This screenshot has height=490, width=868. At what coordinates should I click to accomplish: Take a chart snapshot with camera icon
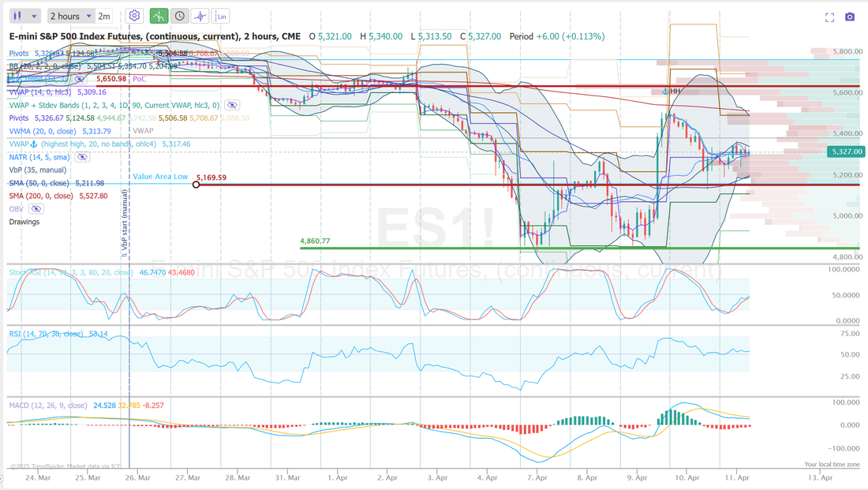[x=850, y=17]
